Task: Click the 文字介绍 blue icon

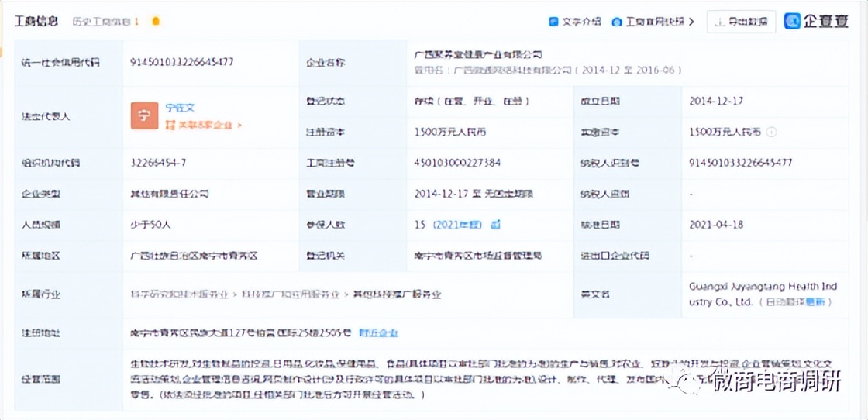Action: coord(553,22)
